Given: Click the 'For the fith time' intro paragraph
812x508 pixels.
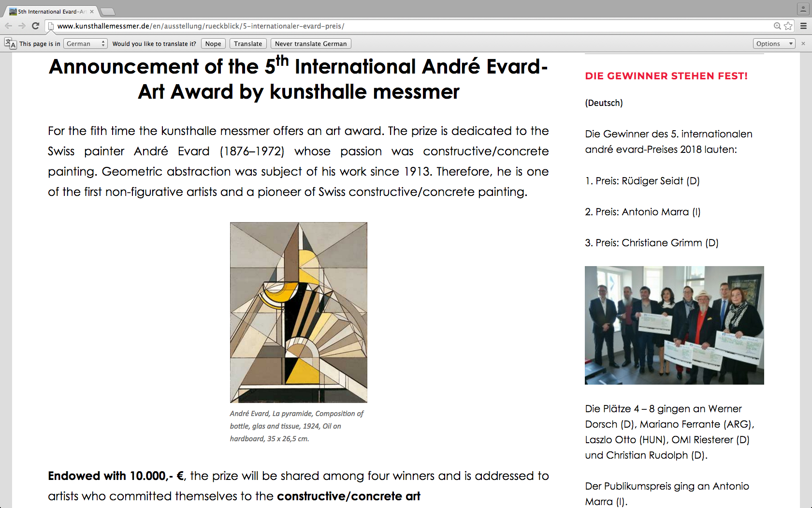Looking at the screenshot, I should coord(298,162).
